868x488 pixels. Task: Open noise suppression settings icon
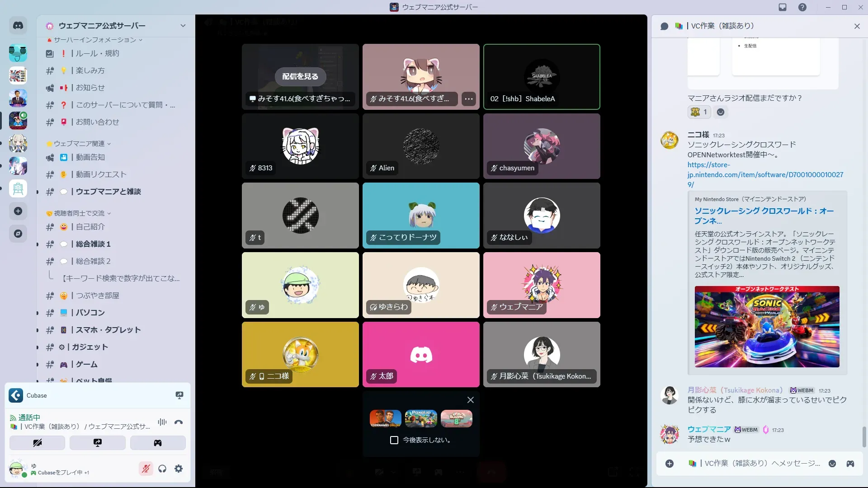162,422
